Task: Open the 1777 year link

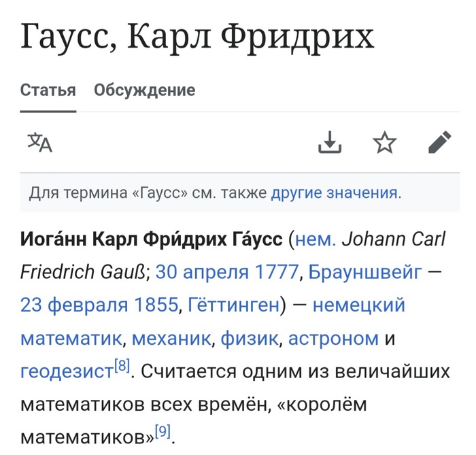Action: pyautogui.click(x=276, y=272)
